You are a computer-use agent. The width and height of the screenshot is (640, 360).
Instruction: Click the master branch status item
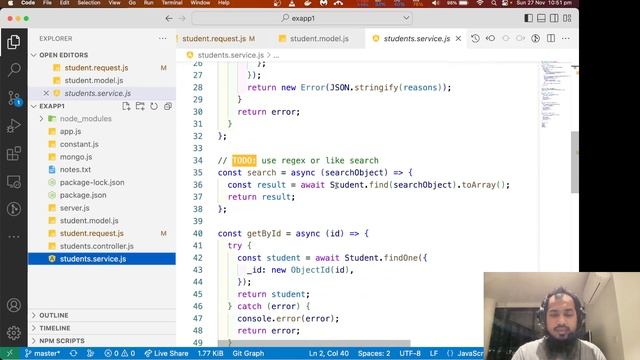pyautogui.click(x=42, y=353)
